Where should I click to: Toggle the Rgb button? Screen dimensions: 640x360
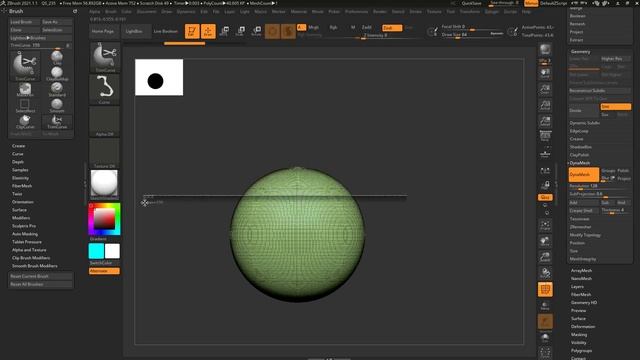coord(333,27)
